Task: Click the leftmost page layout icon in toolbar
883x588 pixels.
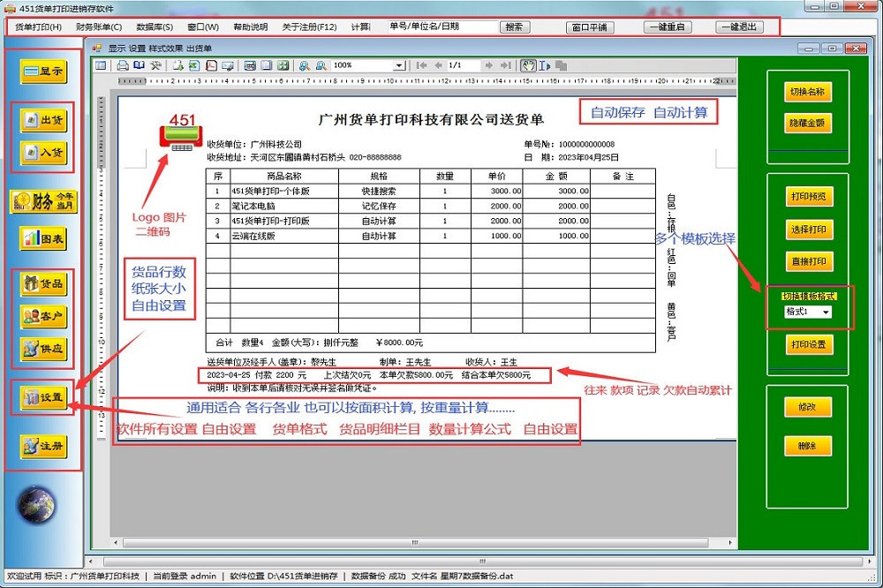Action: pyautogui.click(x=101, y=66)
